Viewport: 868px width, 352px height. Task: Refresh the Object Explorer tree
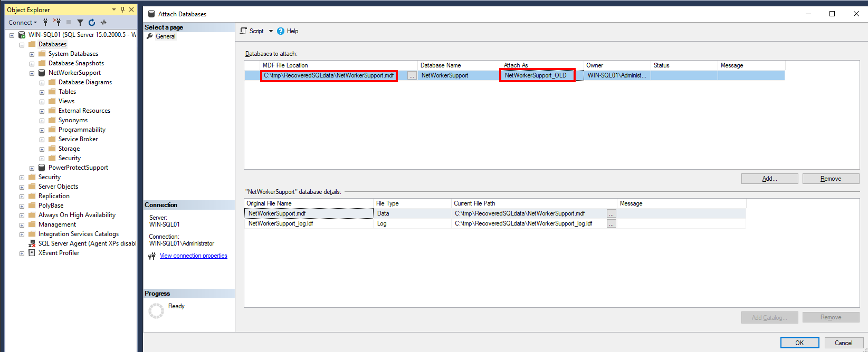click(92, 22)
